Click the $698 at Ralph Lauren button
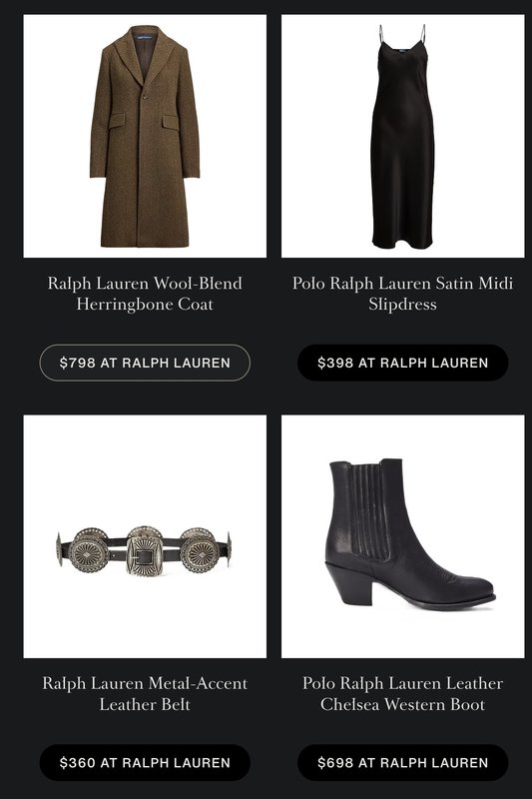The height and width of the screenshot is (799, 532). coord(402,763)
